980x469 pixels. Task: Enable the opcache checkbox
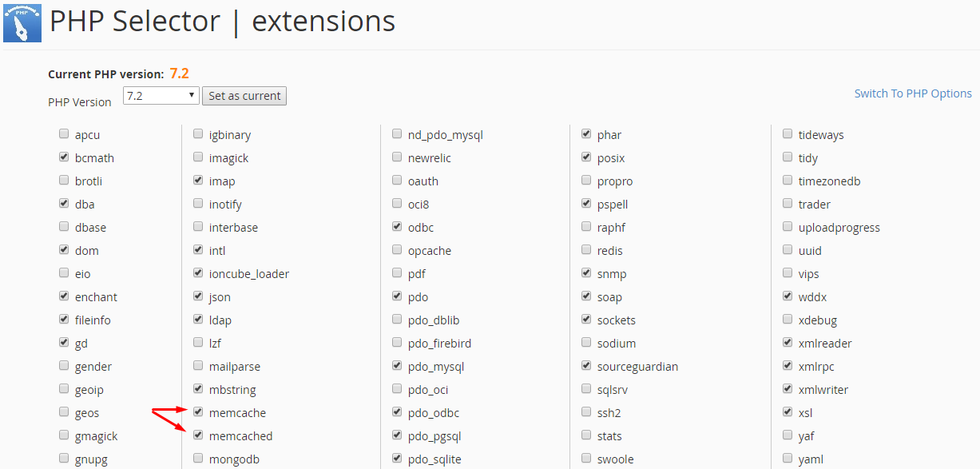click(x=397, y=250)
